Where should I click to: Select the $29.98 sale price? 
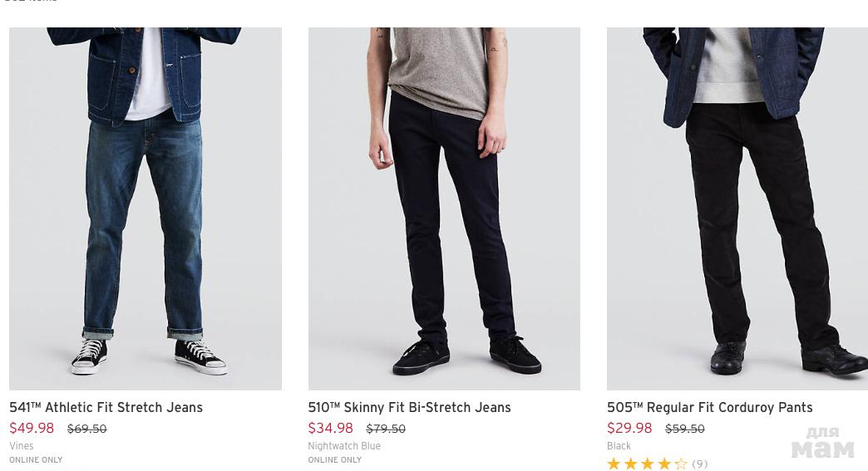pyautogui.click(x=629, y=429)
